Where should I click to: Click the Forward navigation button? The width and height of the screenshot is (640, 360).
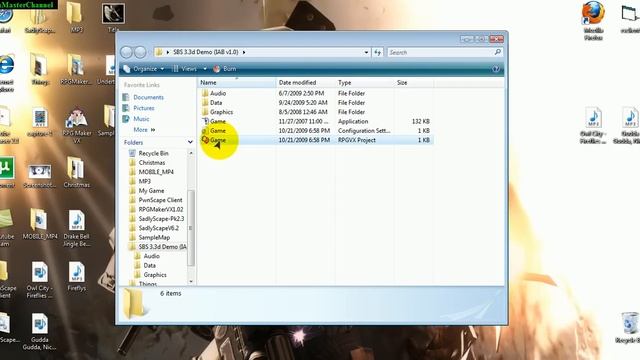pyautogui.click(x=140, y=52)
